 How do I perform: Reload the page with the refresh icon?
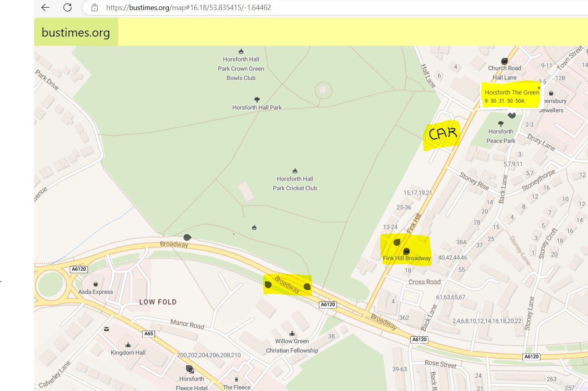click(68, 8)
